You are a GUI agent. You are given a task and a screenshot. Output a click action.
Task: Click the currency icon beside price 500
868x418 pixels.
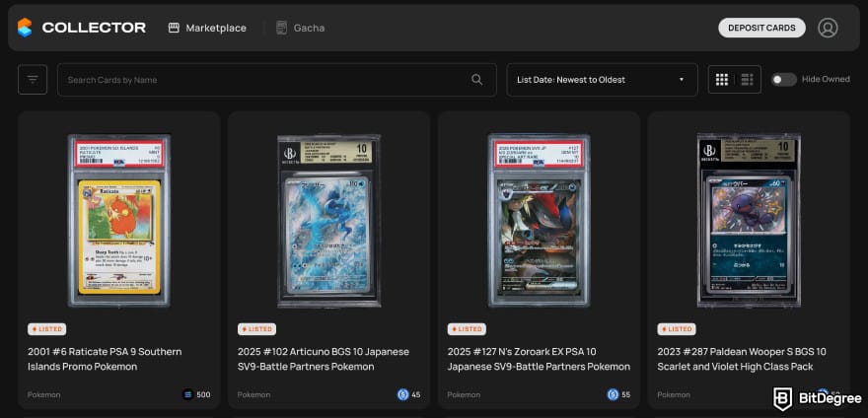tap(187, 394)
